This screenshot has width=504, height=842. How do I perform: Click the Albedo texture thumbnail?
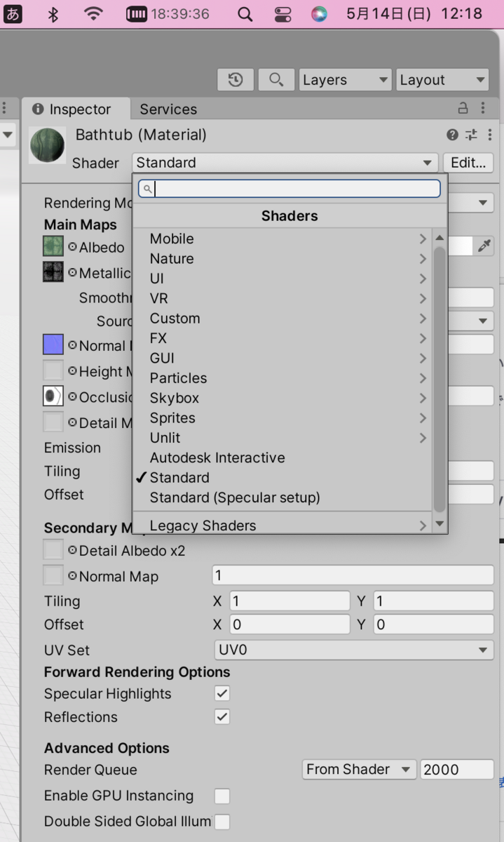(53, 247)
